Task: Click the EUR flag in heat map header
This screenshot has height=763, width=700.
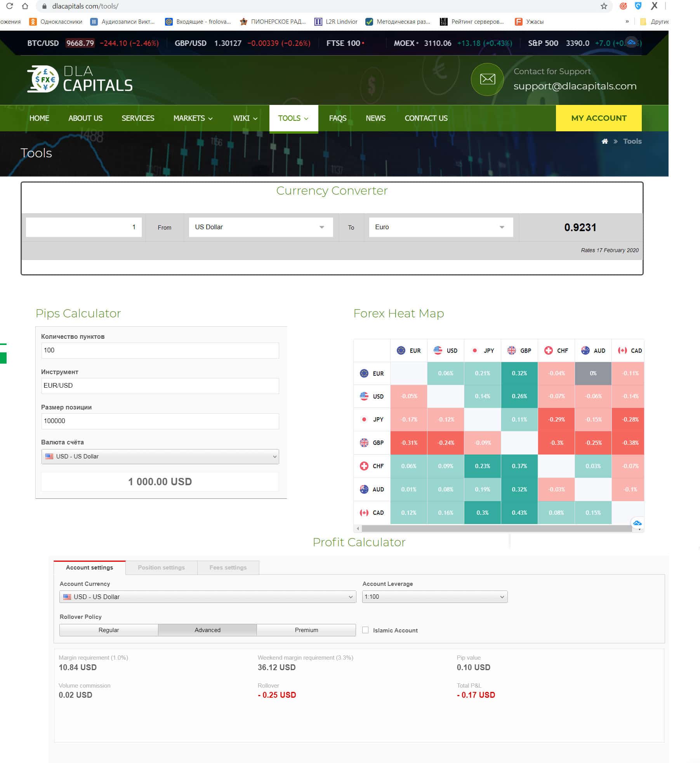Action: [x=401, y=350]
